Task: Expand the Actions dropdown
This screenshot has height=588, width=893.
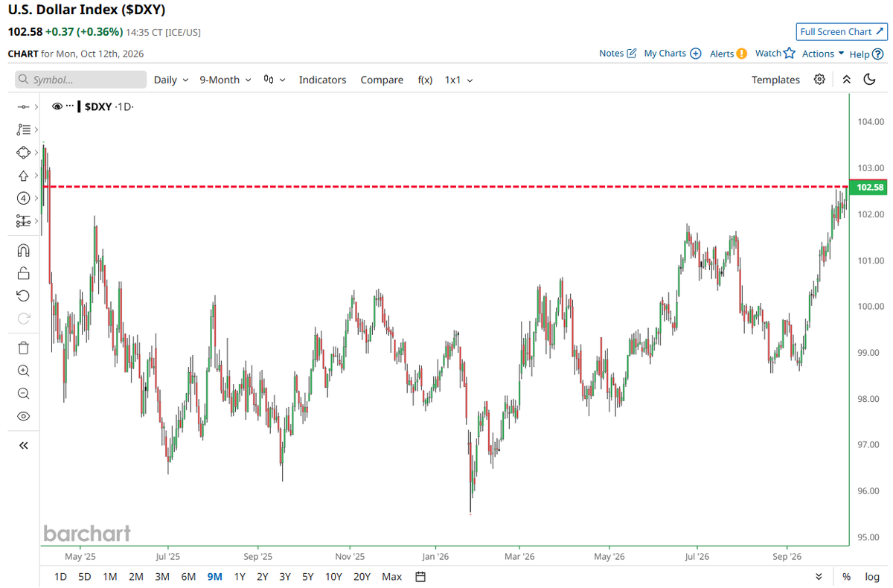Action: point(823,54)
